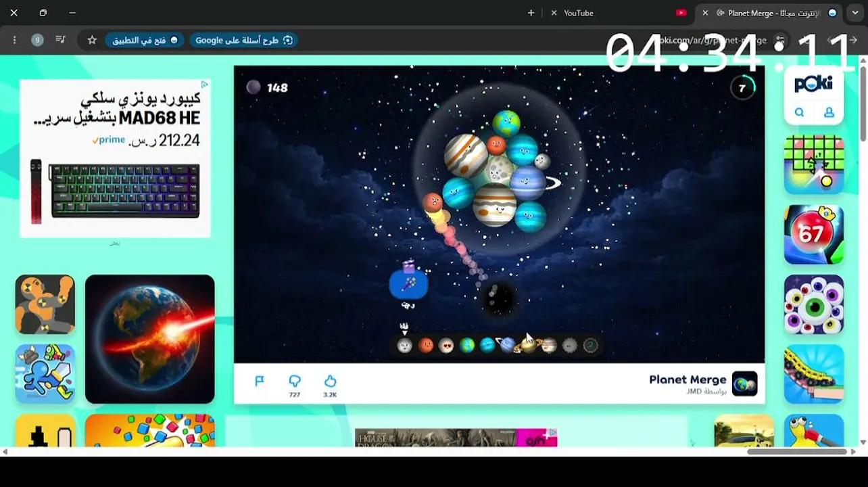Image resolution: width=868 pixels, height=487 pixels.
Task: Open the MAD68 HE keyboard advertisement
Action: [115, 158]
